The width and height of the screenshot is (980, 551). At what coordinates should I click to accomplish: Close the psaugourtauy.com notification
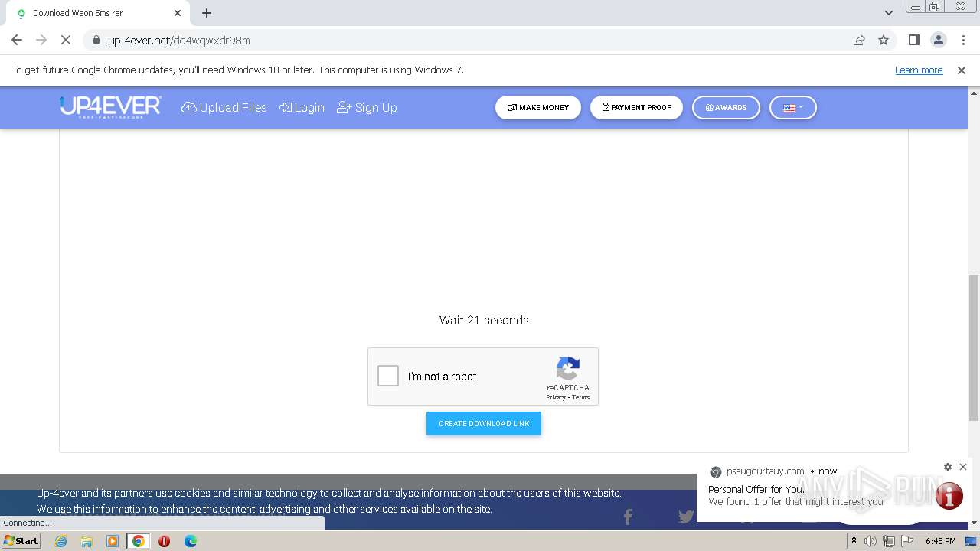[x=963, y=467]
